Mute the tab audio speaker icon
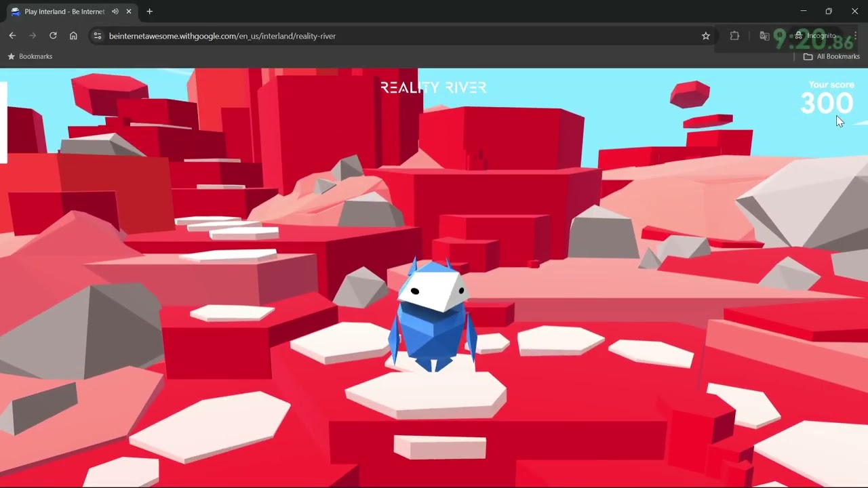Screen dimensions: 868x488 pos(115,12)
